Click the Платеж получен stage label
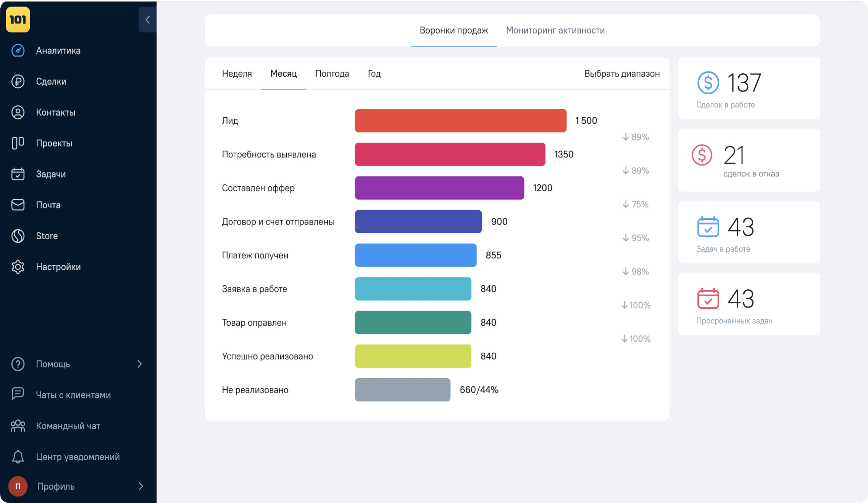Viewport: 868px width, 503px height. tap(255, 255)
